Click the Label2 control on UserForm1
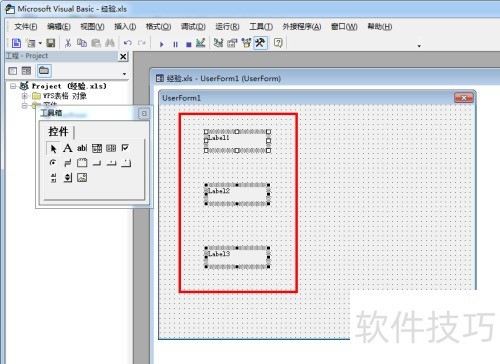The width and height of the screenshot is (500, 364). coord(237,194)
